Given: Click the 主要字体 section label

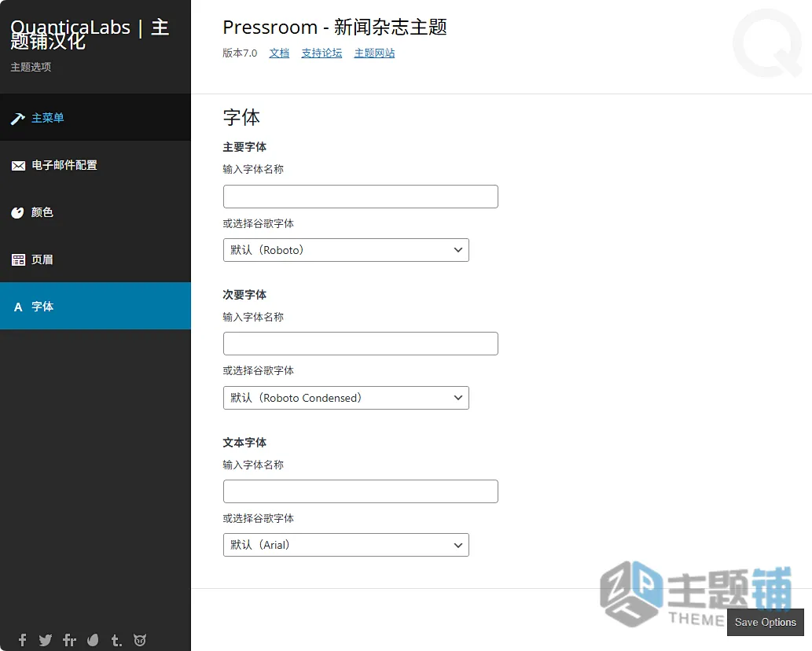Looking at the screenshot, I should [x=244, y=147].
